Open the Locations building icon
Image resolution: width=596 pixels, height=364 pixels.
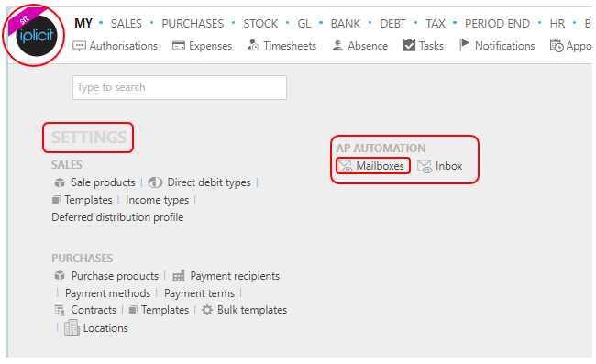(72, 327)
